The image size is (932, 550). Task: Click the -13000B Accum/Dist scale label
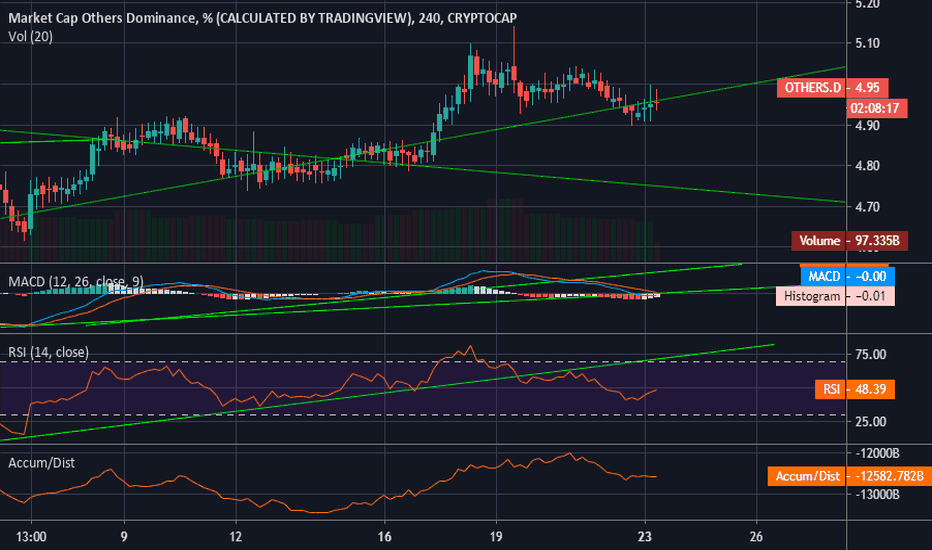(x=877, y=495)
